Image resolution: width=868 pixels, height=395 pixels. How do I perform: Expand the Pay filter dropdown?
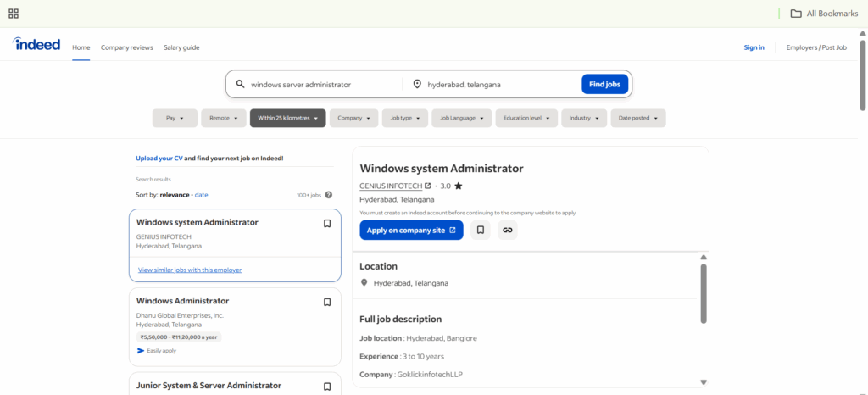coord(175,119)
